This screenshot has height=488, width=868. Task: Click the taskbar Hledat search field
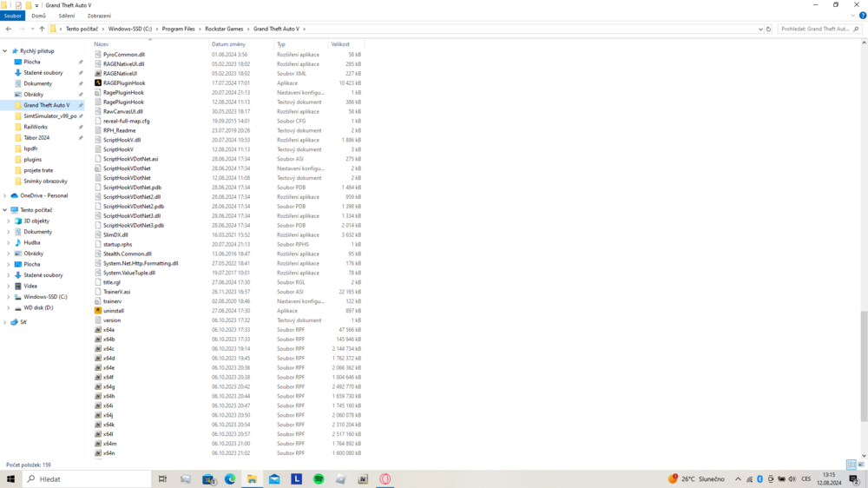(87, 479)
